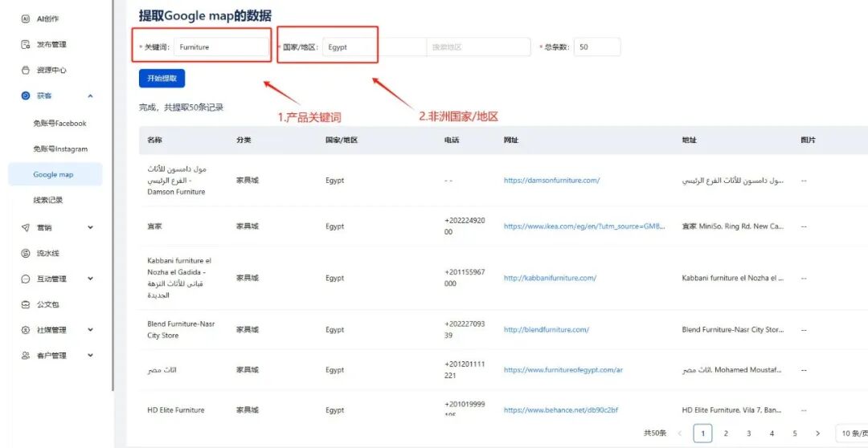The width and height of the screenshot is (868, 448).
Task: Go to page 4
Action: [772, 433]
